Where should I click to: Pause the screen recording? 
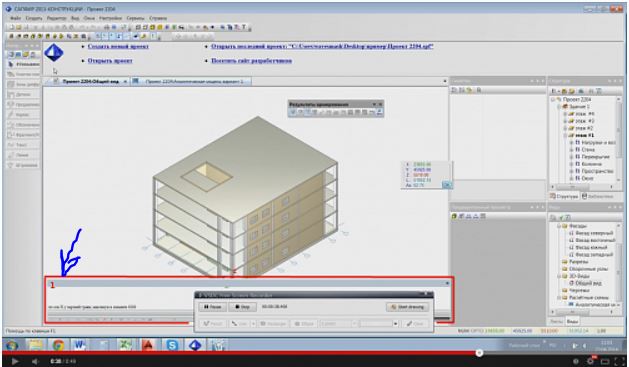pos(212,307)
